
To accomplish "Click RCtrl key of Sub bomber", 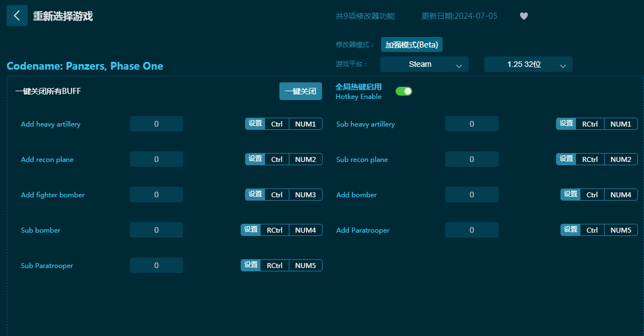I will click(x=275, y=230).
